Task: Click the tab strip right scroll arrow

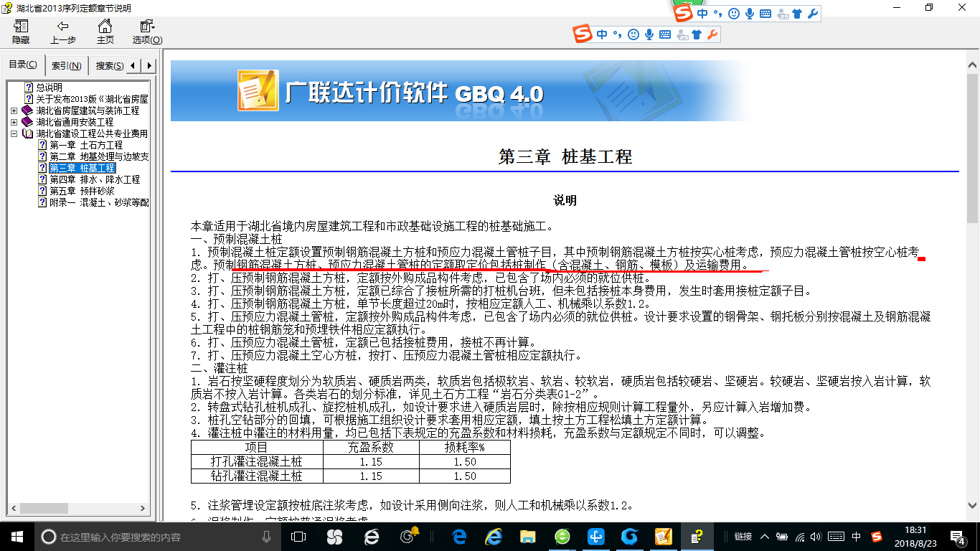Action: (149, 66)
